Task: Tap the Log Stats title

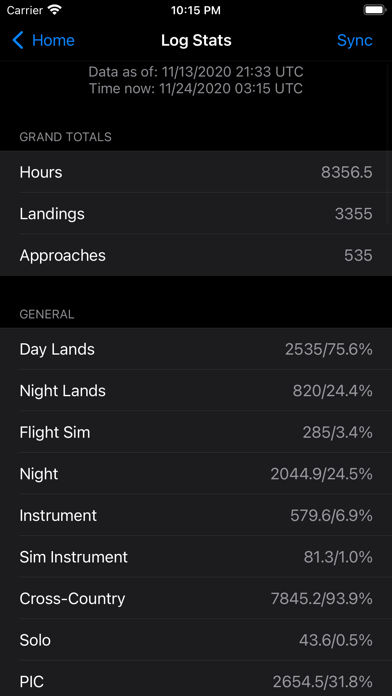Action: (x=196, y=40)
